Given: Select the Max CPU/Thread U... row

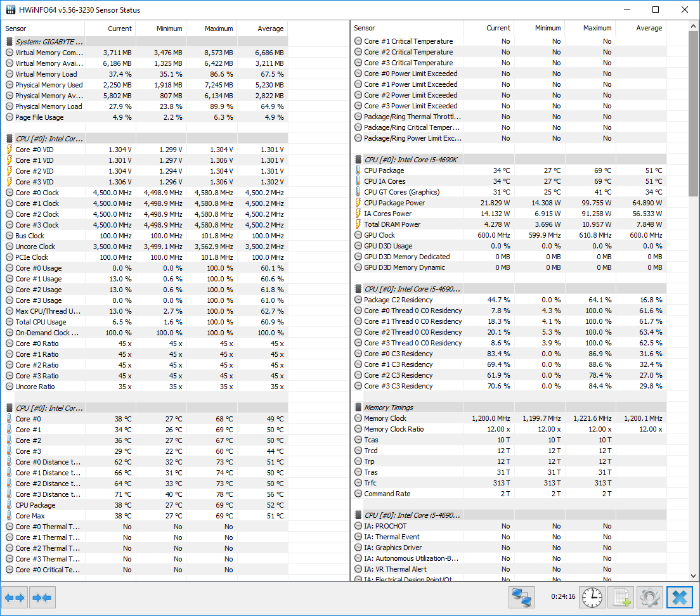Looking at the screenshot, I should pyautogui.click(x=146, y=311).
